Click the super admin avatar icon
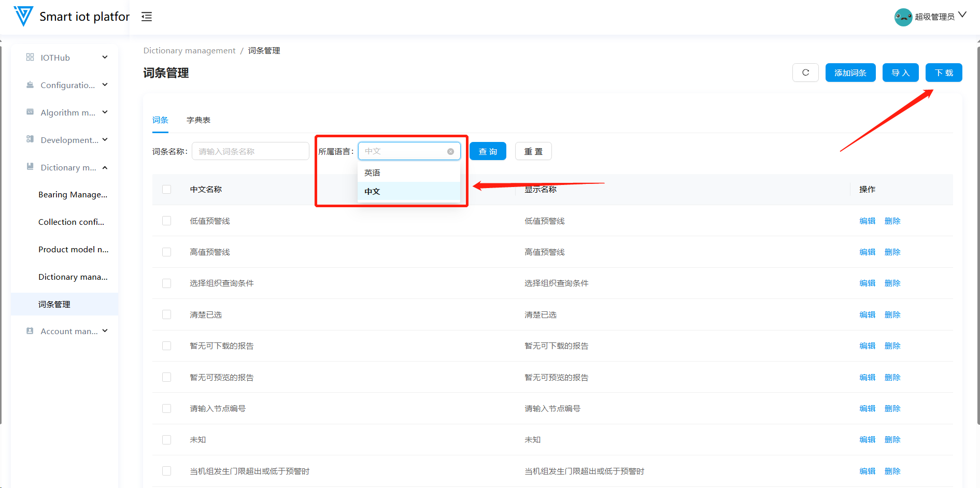The image size is (980, 488). pos(903,17)
